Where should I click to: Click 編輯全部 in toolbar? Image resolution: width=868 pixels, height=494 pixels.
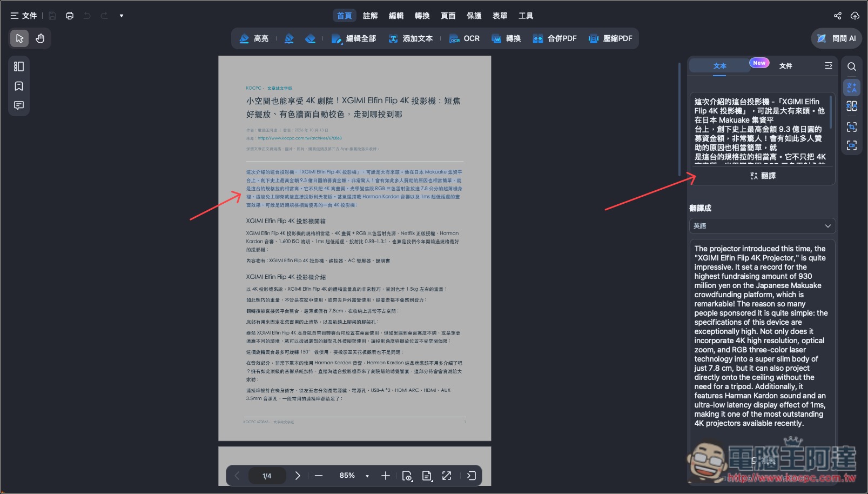[354, 38]
